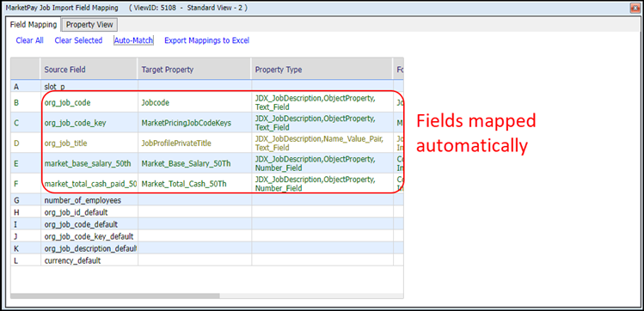Click the Property Type column header

[x=322, y=70]
